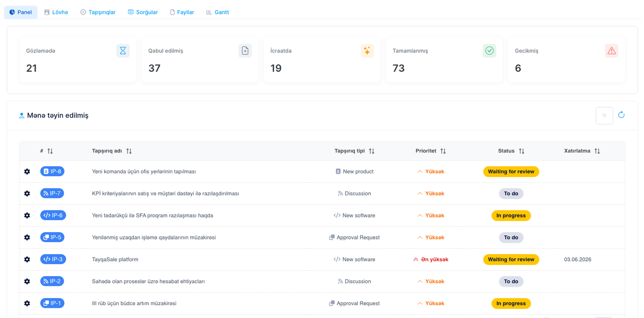644x318 pixels.
Task: Go to the Fayllar tab
Action: 182,12
